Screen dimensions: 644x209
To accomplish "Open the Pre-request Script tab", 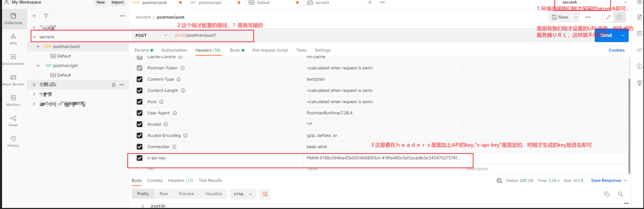I will coord(270,50).
